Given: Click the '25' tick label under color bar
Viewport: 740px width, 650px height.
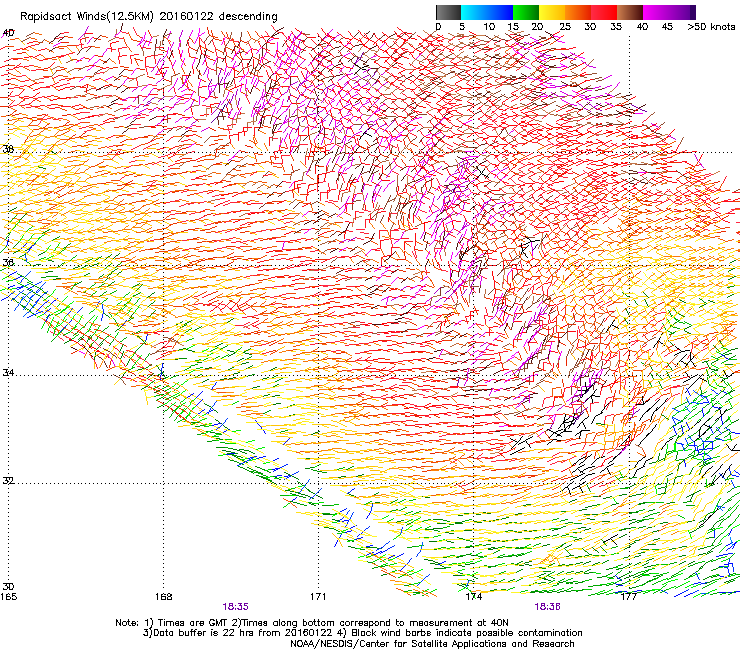Looking at the screenshot, I should point(565,26).
